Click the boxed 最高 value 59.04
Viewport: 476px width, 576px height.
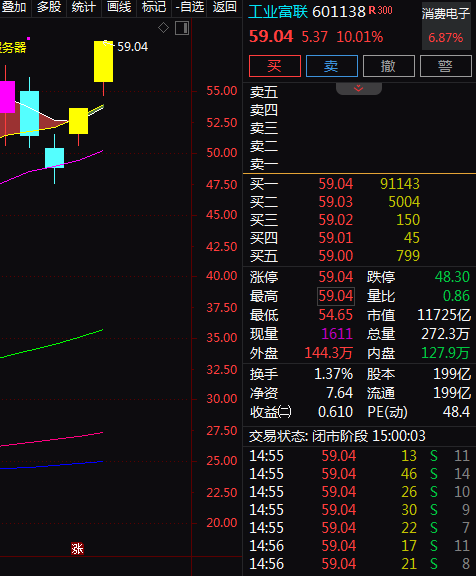point(336,296)
